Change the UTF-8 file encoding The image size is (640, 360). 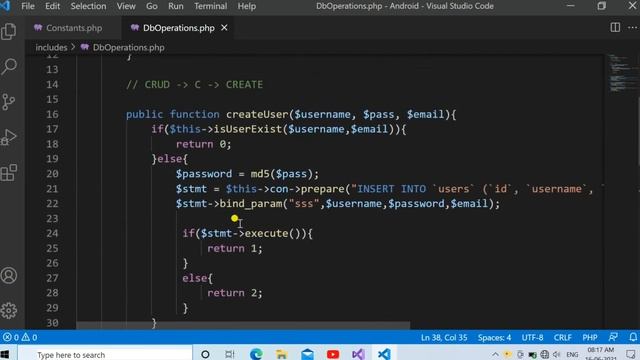pyautogui.click(x=532, y=338)
